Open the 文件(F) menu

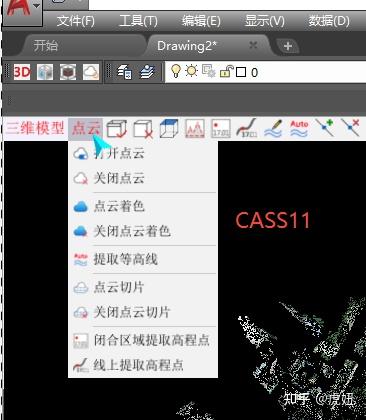pos(76,21)
